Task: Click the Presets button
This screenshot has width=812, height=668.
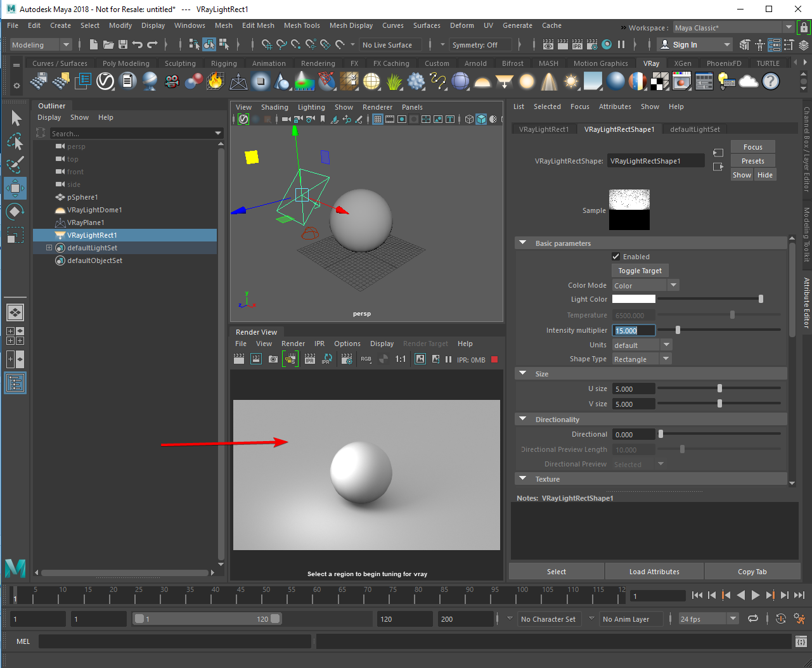Action: pos(753,161)
